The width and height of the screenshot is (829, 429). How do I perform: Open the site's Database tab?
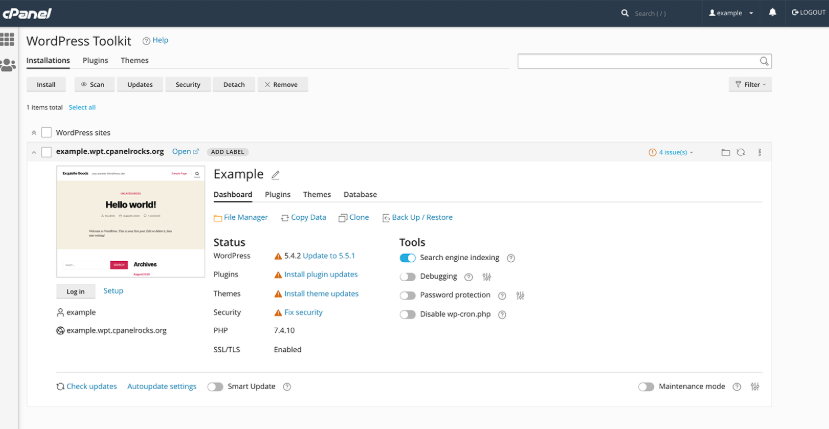(x=360, y=195)
